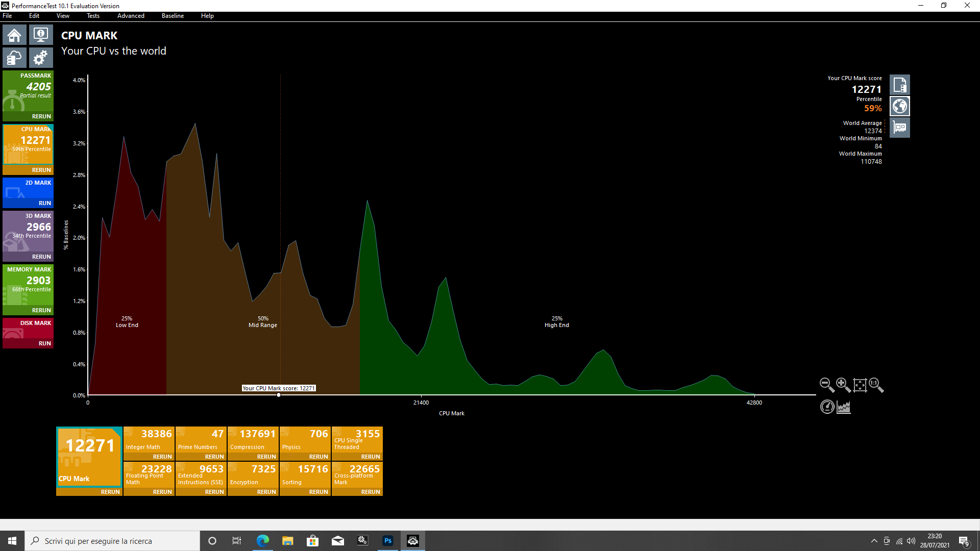Show the similar hardware card icon
Image resolution: width=980 pixels, height=551 pixels.
coord(900,128)
